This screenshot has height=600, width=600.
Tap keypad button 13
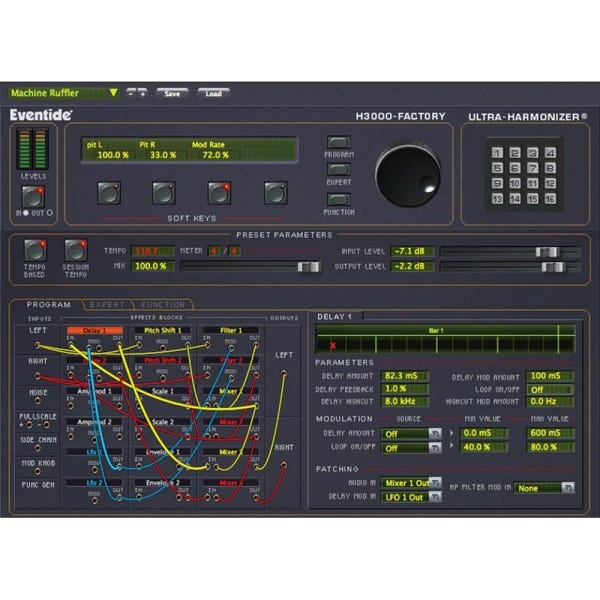tap(497, 199)
